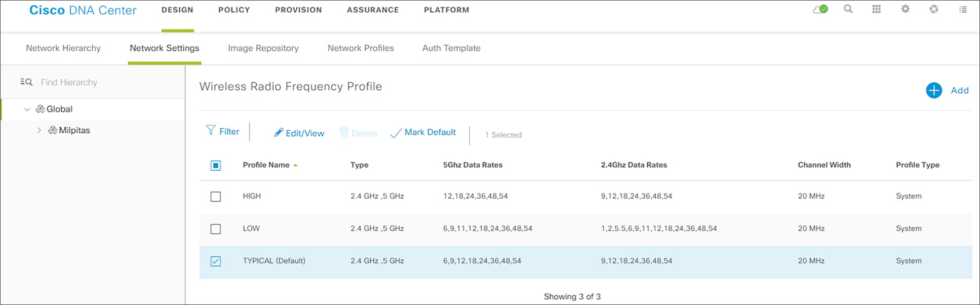The image size is (980, 305).
Task: Click the TYPICAL (Default) profile name
Action: coord(274,261)
